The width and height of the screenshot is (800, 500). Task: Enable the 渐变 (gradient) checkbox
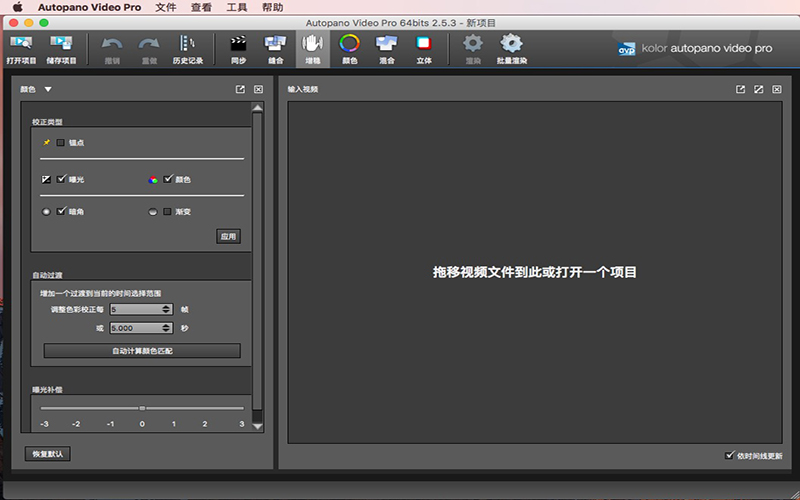click(167, 211)
